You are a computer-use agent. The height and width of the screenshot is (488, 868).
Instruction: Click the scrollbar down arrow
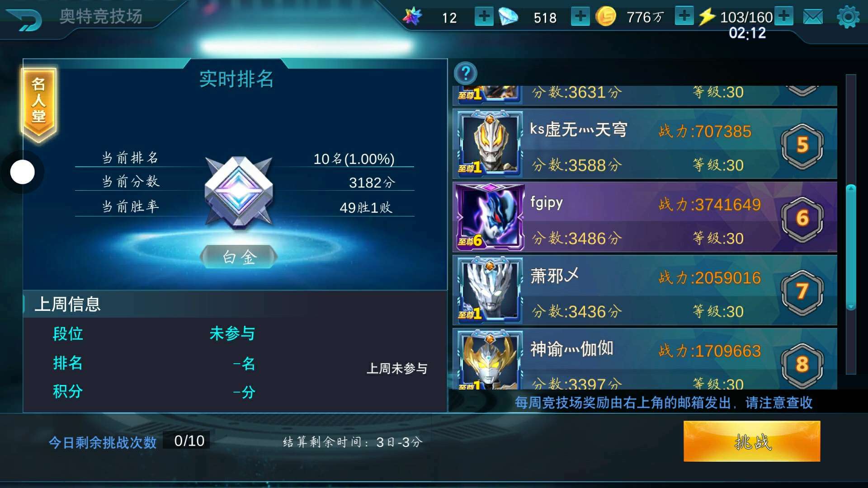tap(851, 307)
